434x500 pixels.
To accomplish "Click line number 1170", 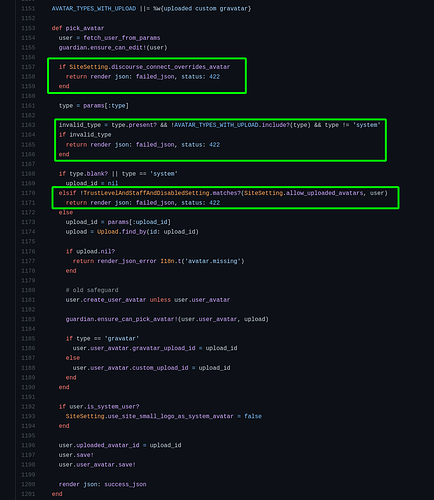I will coord(28,193).
